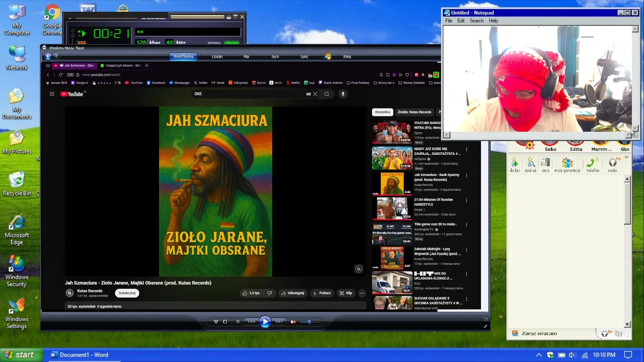This screenshot has width=644, height=362.
Task: Click the Subskrybuj button
Action: [x=127, y=293]
